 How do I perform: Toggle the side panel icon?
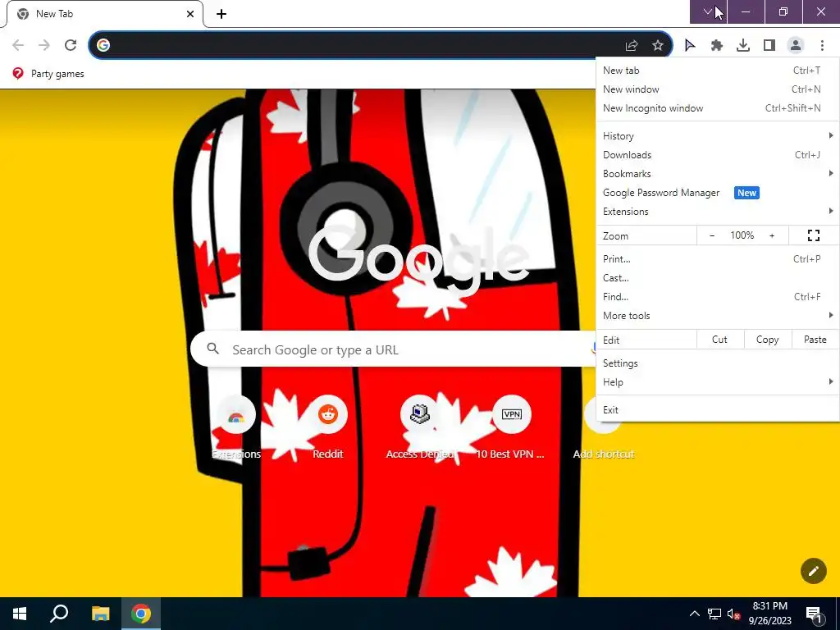769,46
